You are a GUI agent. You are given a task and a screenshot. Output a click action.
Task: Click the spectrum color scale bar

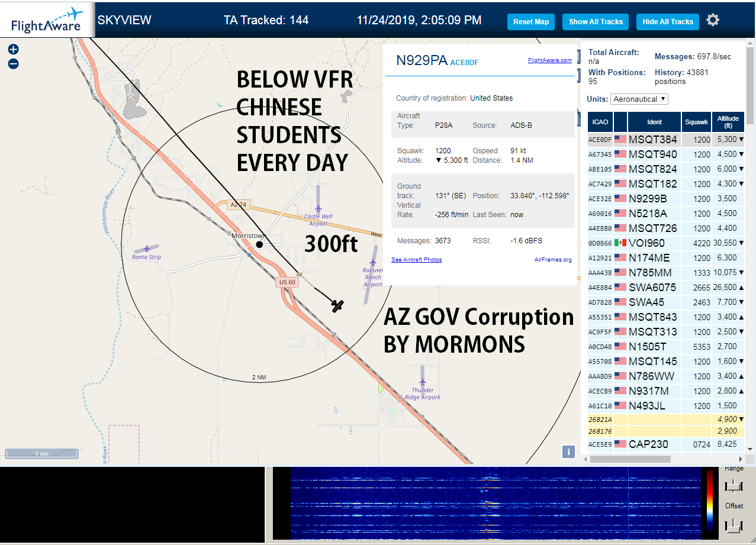(x=710, y=501)
